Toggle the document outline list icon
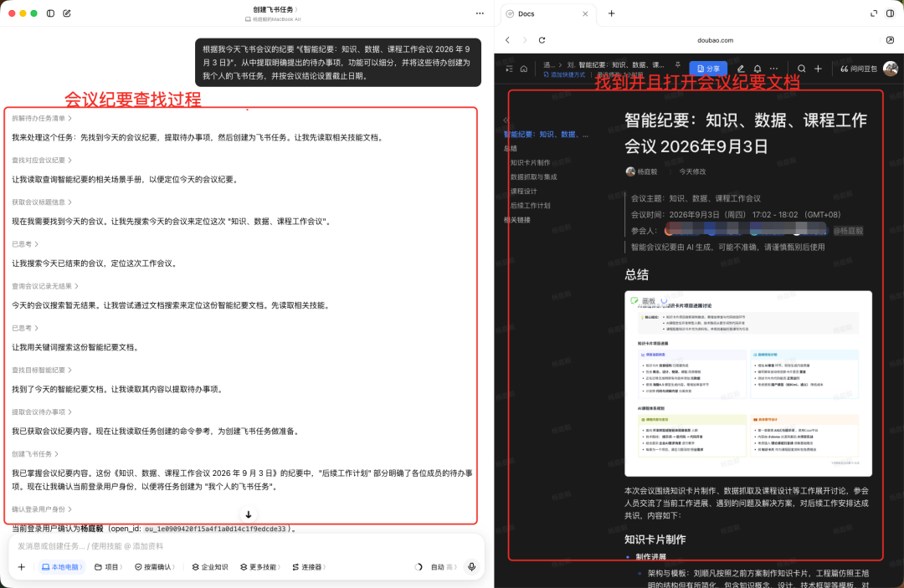Image resolution: width=904 pixels, height=588 pixels. [x=509, y=69]
